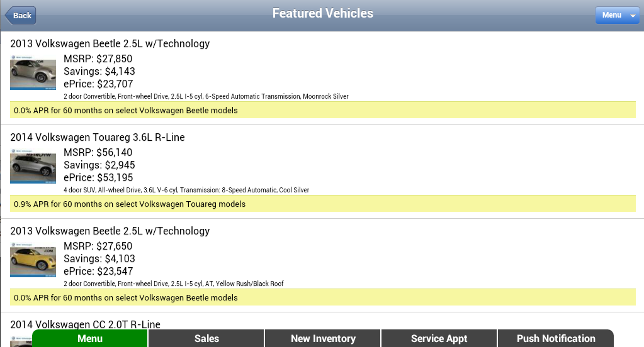
Task: Tap the 0.0% APR banner under yellow Beetle
Action: click(323, 297)
